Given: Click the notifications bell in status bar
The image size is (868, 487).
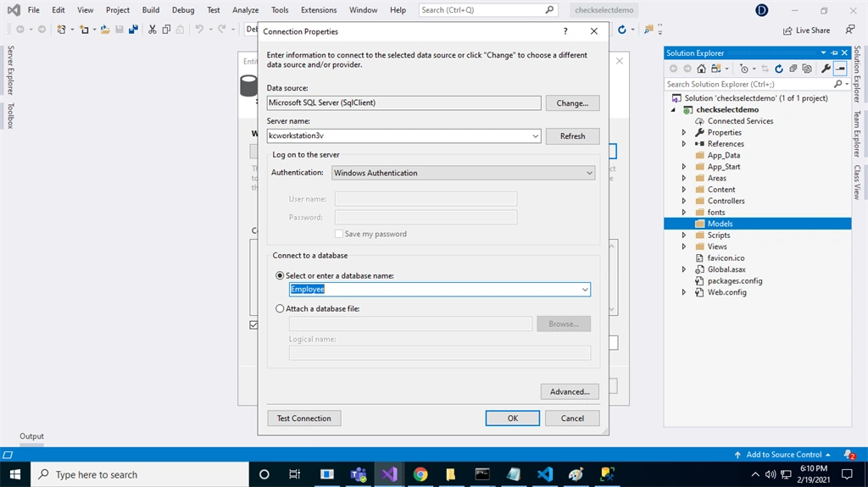Looking at the screenshot, I should pyautogui.click(x=849, y=454).
